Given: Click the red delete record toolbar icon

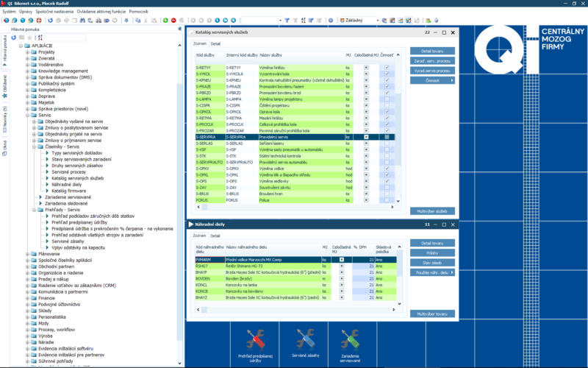Looking at the screenshot, I should tap(173, 20).
